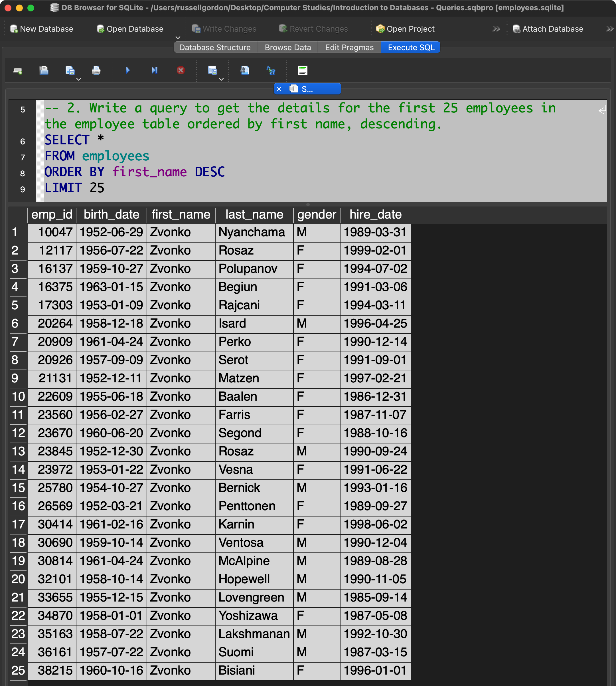Image resolution: width=616 pixels, height=686 pixels.
Task: Click the comment block toolbar icon
Action: (x=303, y=70)
